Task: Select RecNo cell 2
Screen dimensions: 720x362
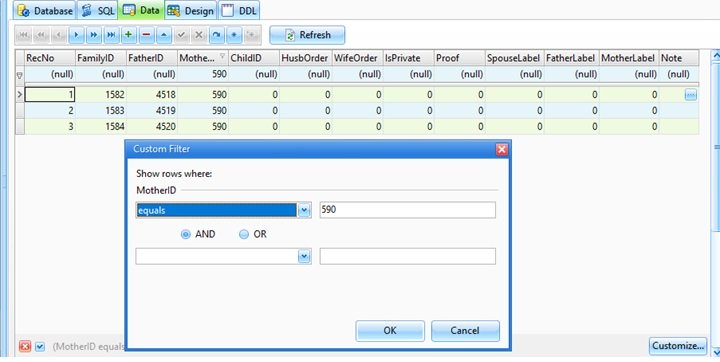Action: 50,111
